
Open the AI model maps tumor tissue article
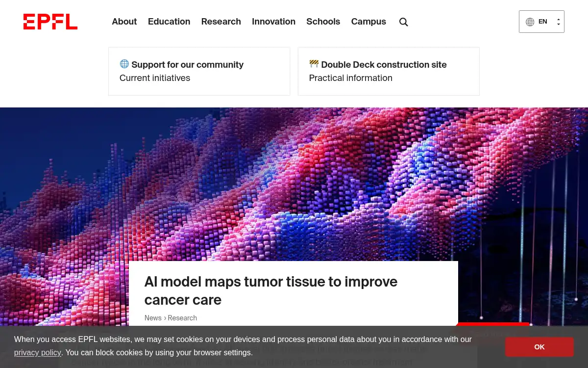click(x=271, y=290)
